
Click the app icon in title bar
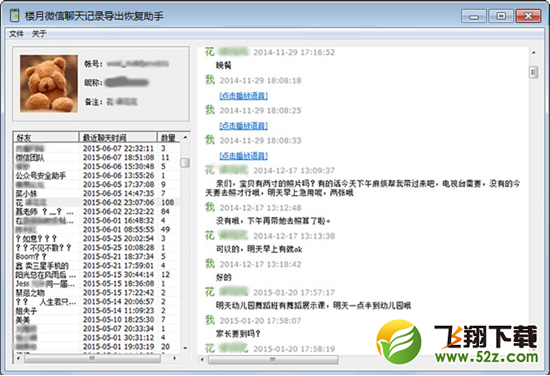(14, 15)
